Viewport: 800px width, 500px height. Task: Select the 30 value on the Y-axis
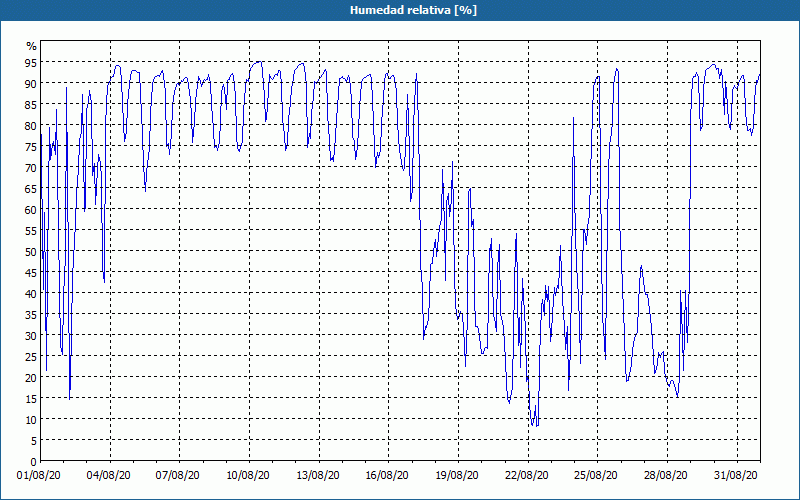(31, 335)
